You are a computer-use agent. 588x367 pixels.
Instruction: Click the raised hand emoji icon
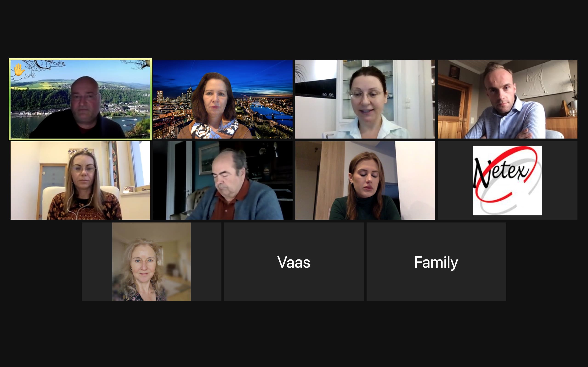[x=19, y=70]
